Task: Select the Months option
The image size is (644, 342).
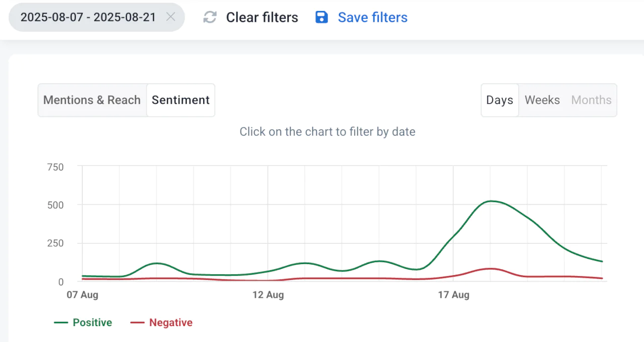Action: coord(591,100)
